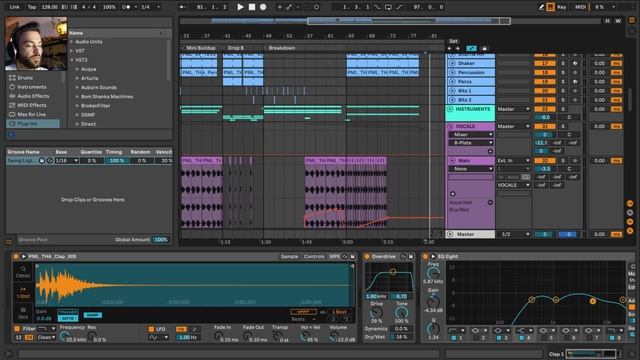Toggle the Overdrive device activator

(x=367, y=256)
